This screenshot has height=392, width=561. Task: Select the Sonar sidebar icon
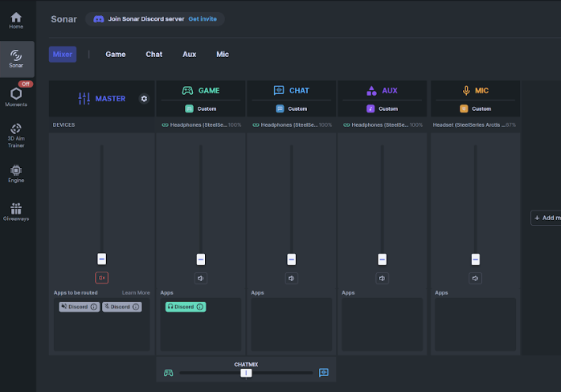(16, 59)
